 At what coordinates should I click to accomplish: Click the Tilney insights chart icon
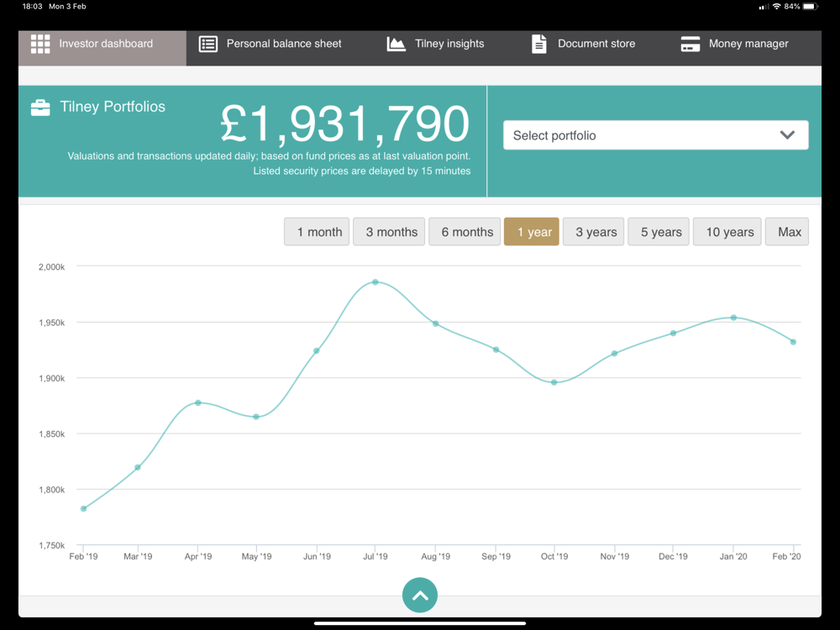tap(396, 44)
